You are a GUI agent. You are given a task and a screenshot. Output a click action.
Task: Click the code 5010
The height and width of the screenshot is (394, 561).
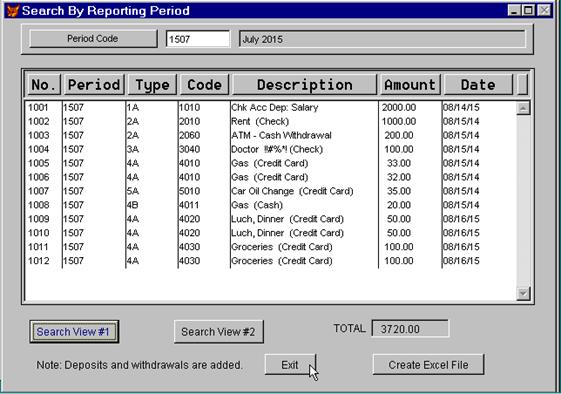click(x=190, y=191)
